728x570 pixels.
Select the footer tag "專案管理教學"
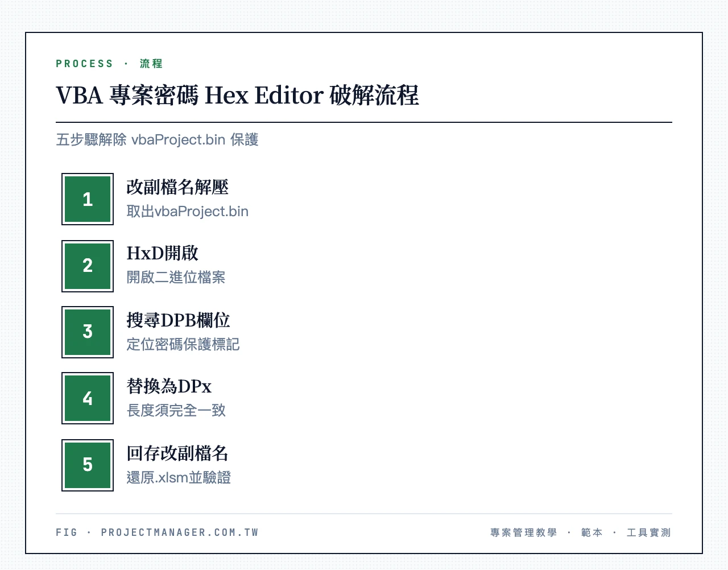[x=523, y=532]
